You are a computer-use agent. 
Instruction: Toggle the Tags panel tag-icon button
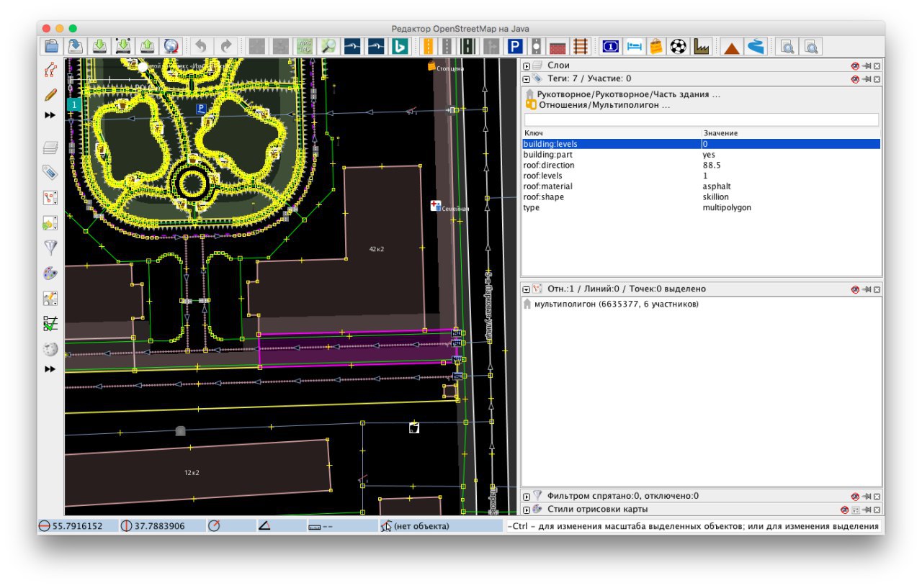click(50, 173)
